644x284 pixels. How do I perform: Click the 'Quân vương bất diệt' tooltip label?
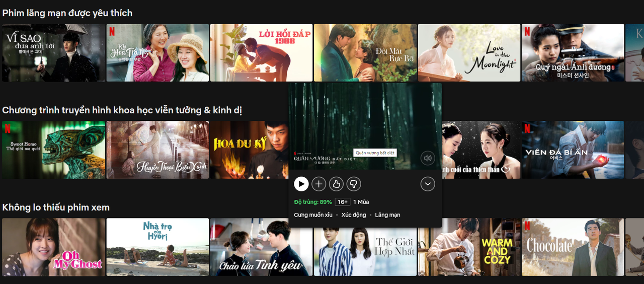pyautogui.click(x=375, y=153)
